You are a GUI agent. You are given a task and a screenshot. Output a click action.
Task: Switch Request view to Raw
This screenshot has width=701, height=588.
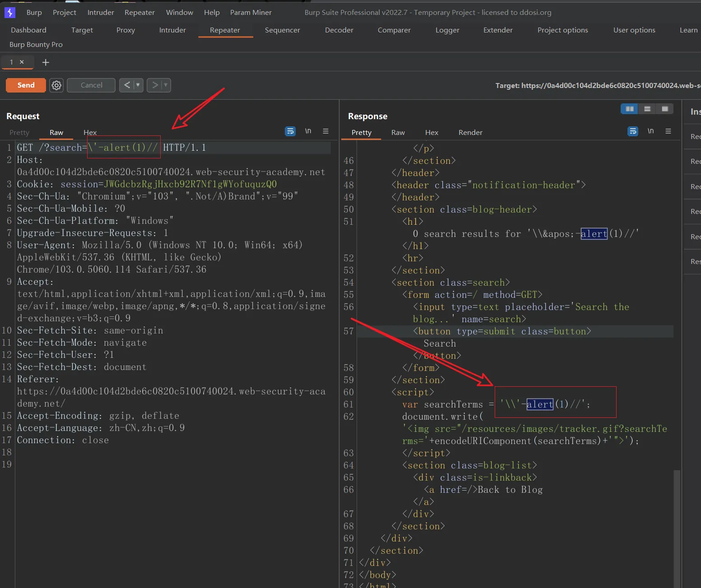tap(56, 132)
